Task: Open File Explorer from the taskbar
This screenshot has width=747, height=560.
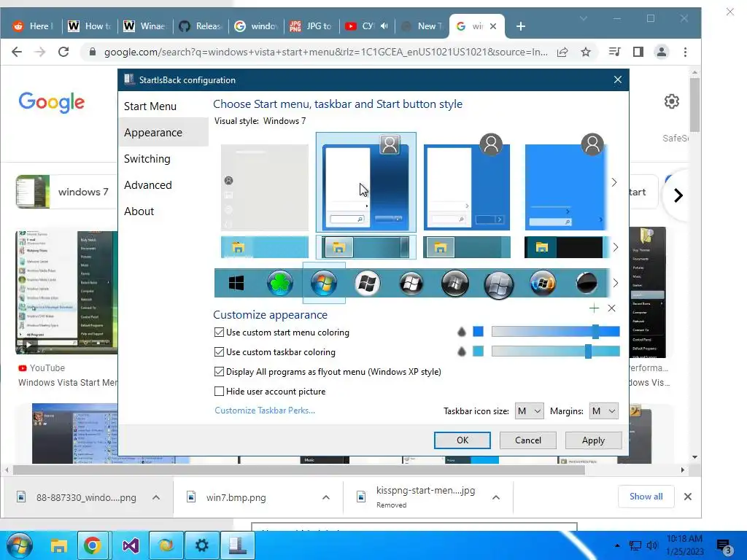Action: click(x=59, y=545)
